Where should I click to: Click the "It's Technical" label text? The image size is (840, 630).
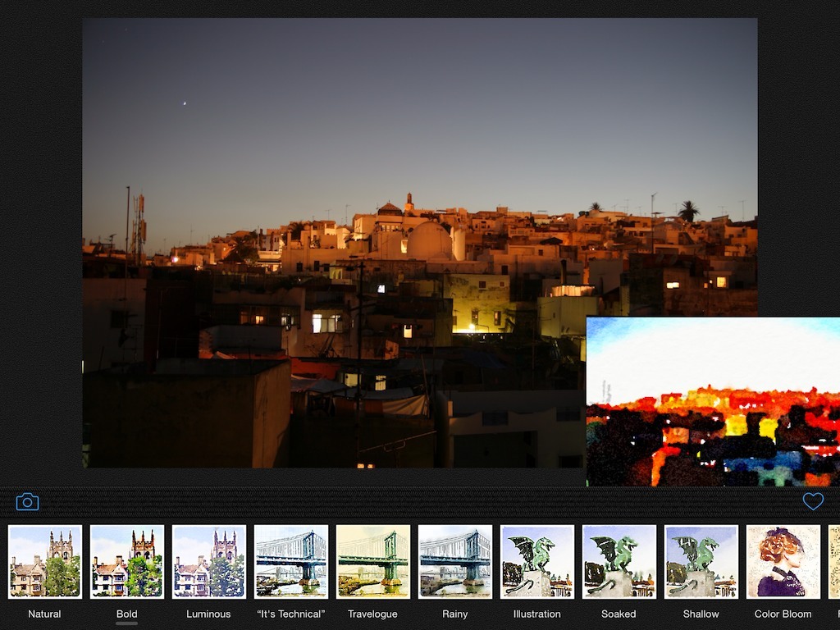coord(291,614)
